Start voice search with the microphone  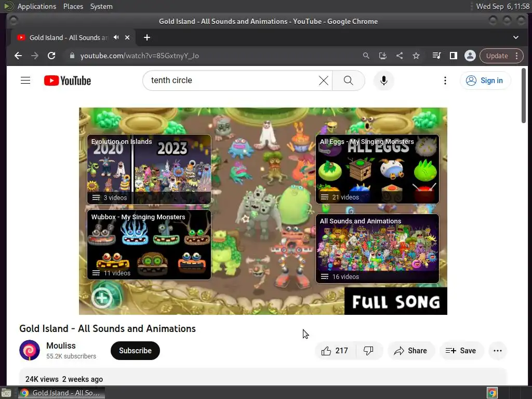click(384, 81)
